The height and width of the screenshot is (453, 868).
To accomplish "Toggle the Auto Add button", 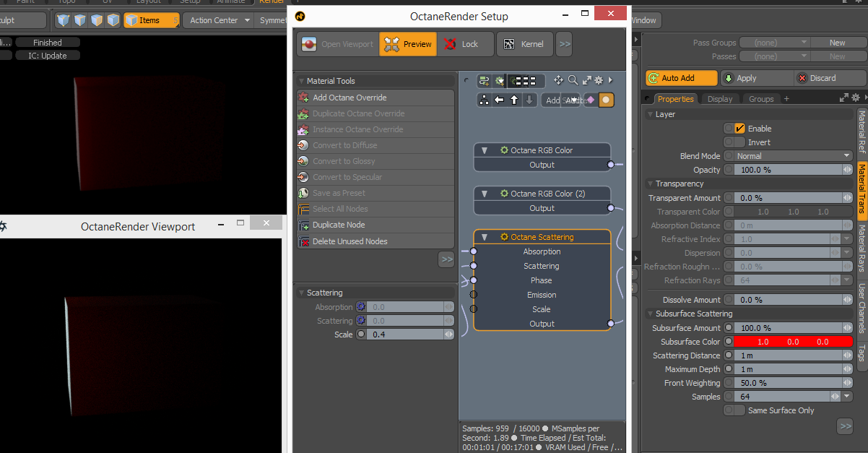I will pyautogui.click(x=682, y=78).
